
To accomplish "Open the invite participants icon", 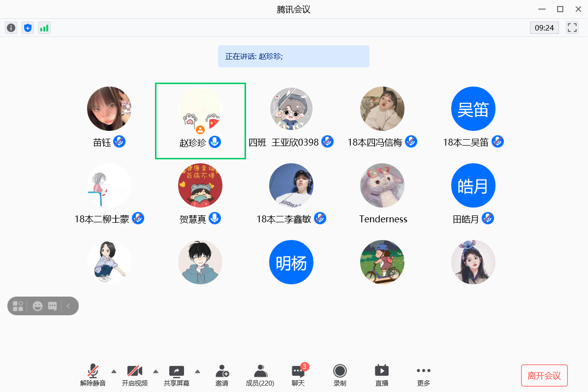I will click(x=222, y=375).
